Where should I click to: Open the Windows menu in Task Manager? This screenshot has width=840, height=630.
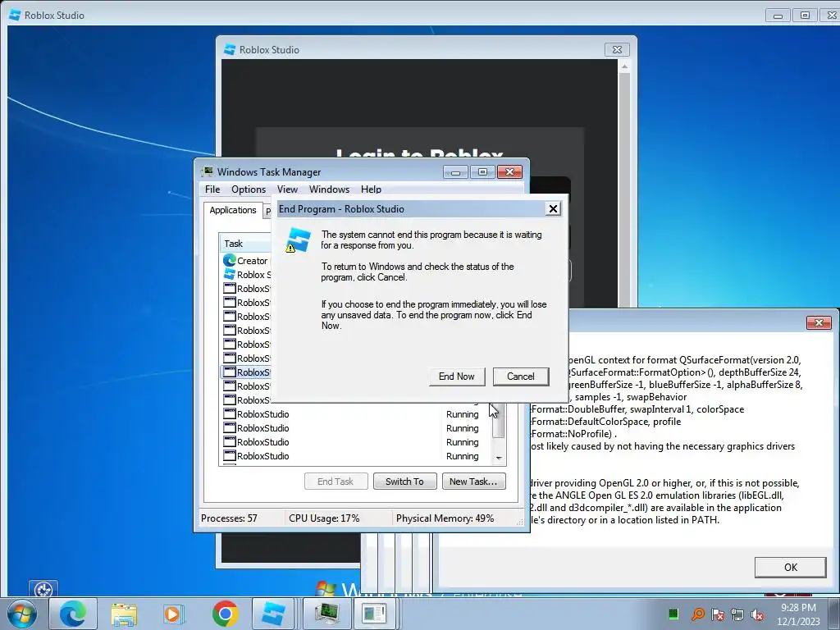(x=329, y=189)
